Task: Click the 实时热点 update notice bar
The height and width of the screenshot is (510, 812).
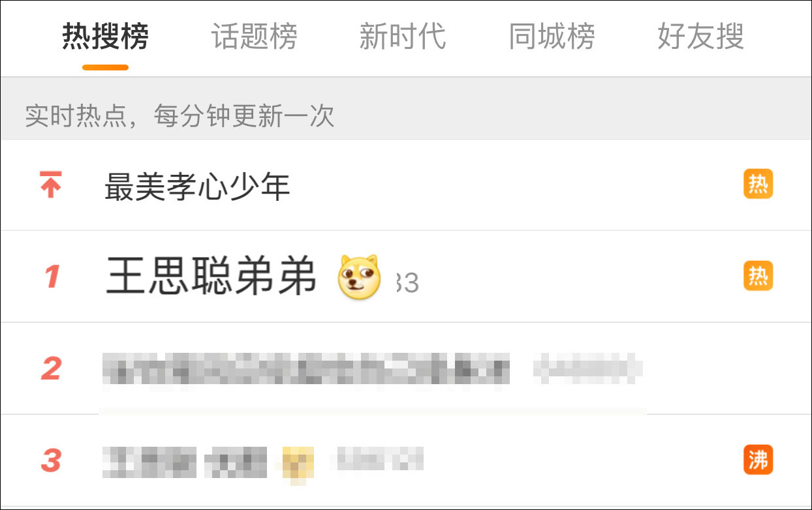Action: 406,115
